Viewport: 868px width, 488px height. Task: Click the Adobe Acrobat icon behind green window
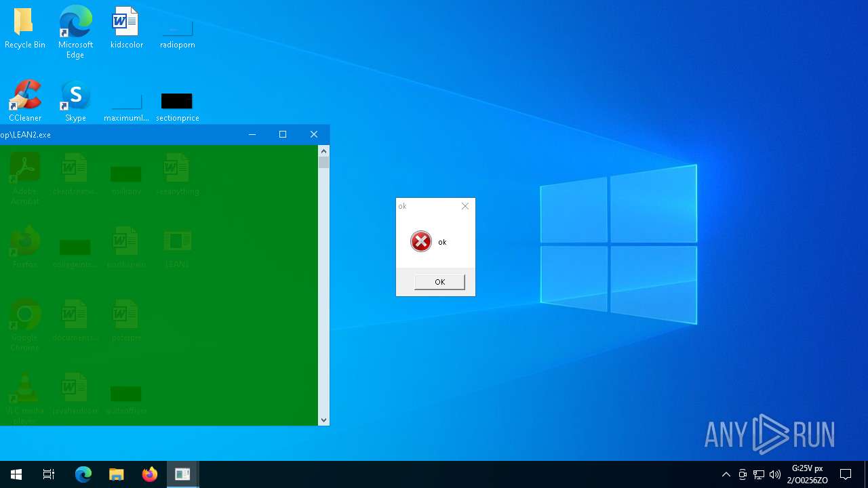pos(25,178)
